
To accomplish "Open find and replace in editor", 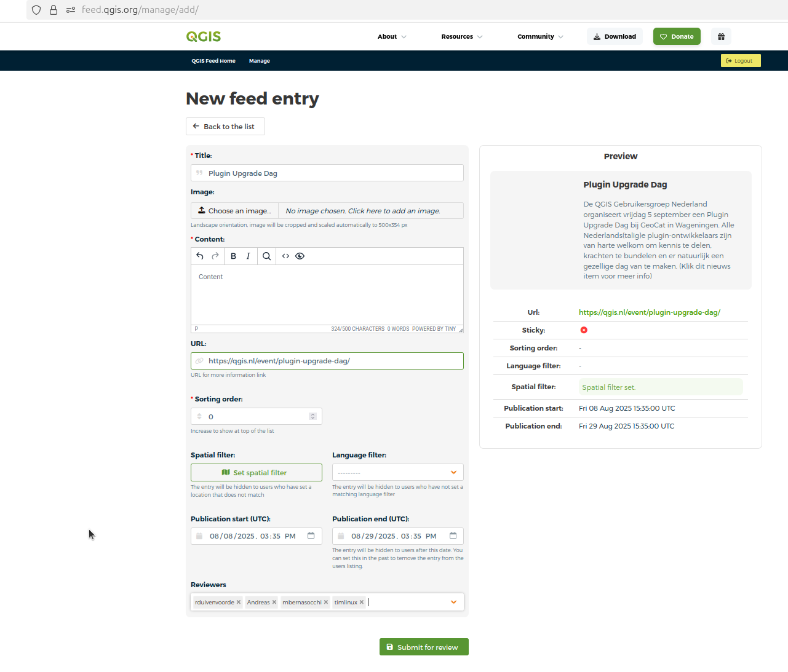I will coord(266,256).
